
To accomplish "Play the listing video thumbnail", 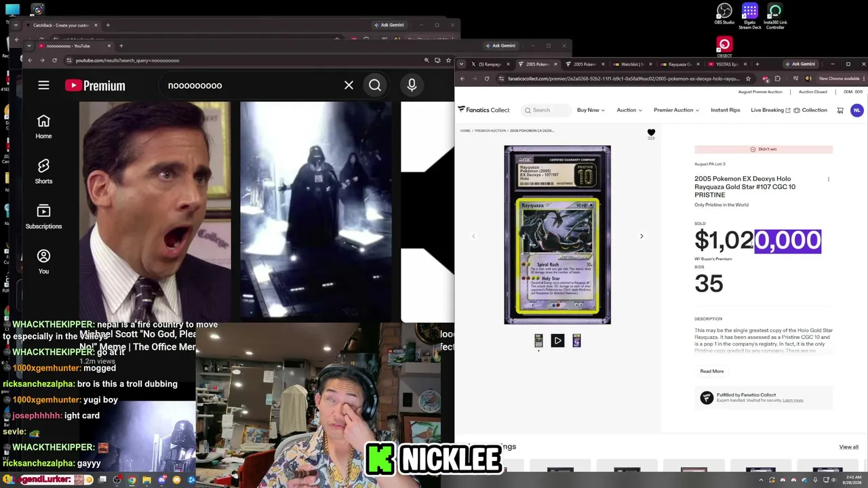I will point(557,341).
